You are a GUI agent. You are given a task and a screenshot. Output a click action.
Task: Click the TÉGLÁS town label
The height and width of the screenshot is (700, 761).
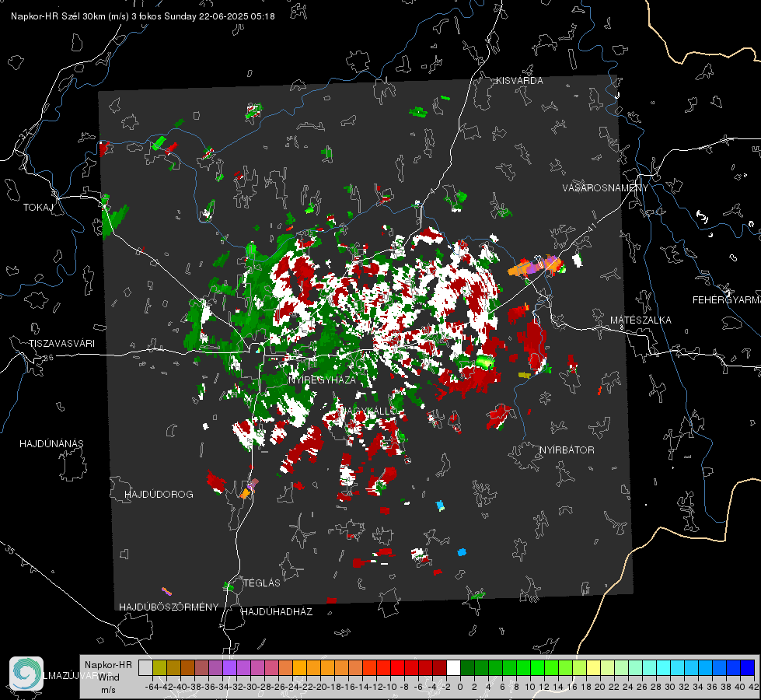click(262, 583)
